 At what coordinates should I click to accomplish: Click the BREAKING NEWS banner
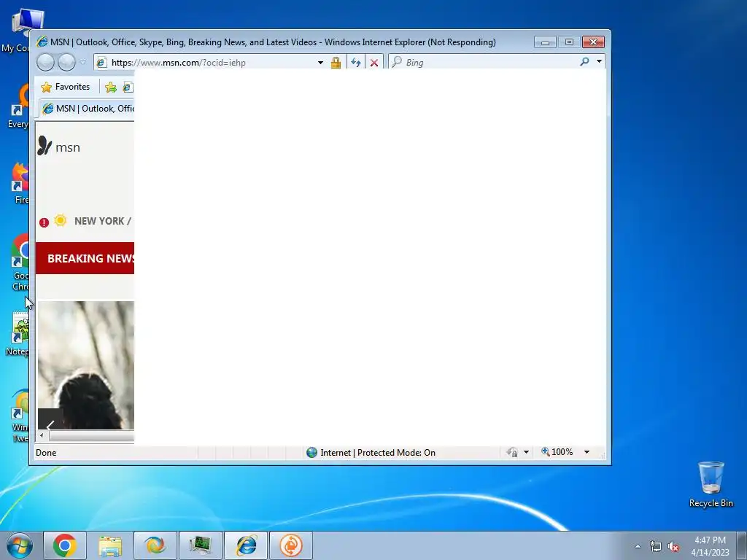tap(85, 258)
